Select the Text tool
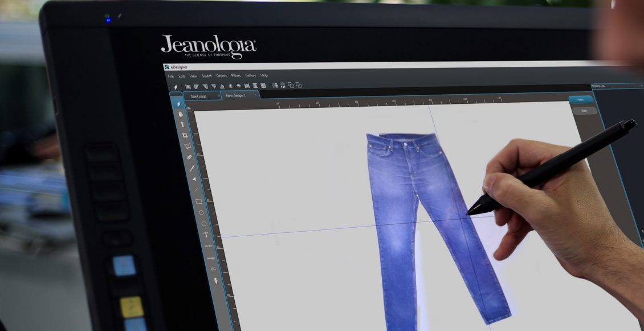This screenshot has height=331, width=644. 206,235
